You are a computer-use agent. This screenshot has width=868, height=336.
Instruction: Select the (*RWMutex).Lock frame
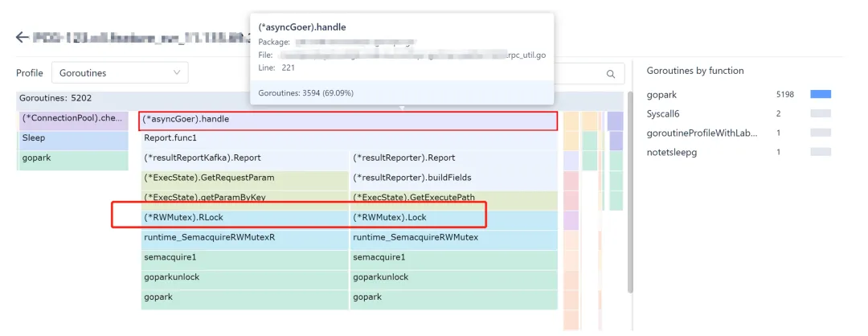point(452,218)
